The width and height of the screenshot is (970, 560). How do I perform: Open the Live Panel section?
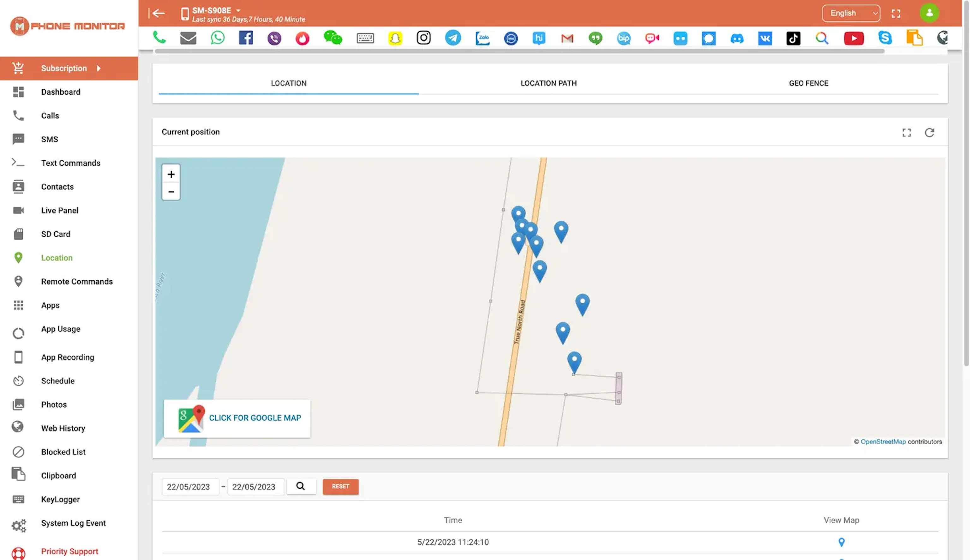59,210
